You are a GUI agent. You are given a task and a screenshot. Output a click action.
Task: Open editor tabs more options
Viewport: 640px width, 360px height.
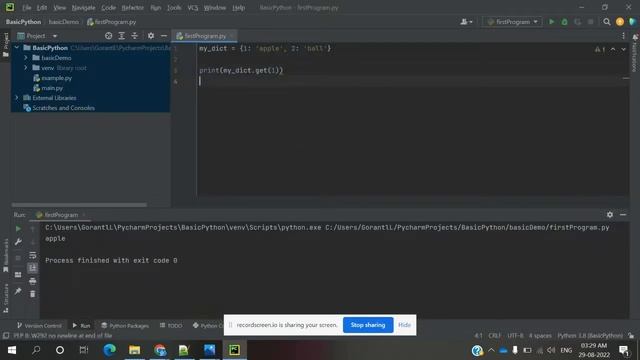(623, 36)
